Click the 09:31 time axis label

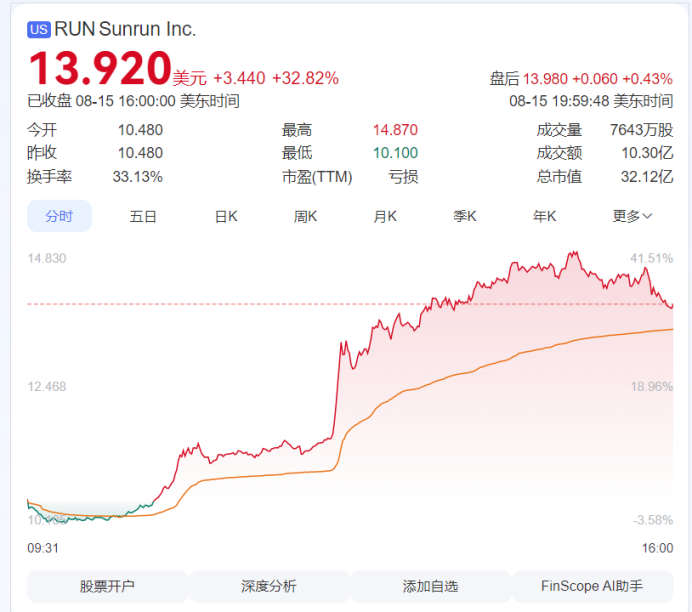(43, 548)
